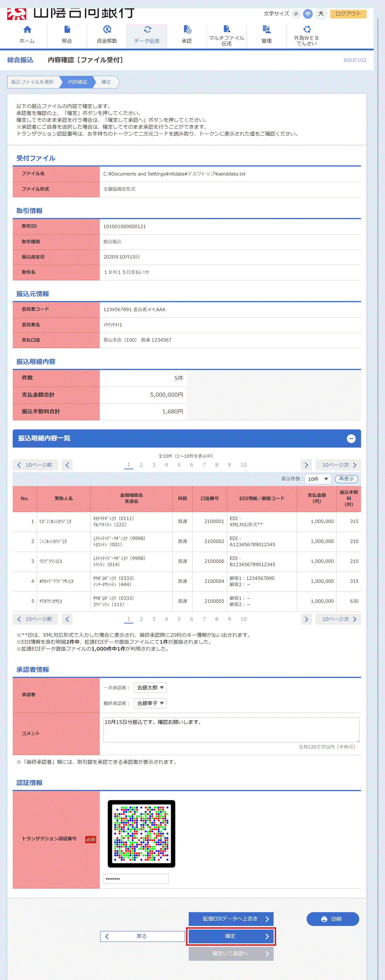Go to page 3 in bottom pagination
385x980 pixels.
coord(154,619)
